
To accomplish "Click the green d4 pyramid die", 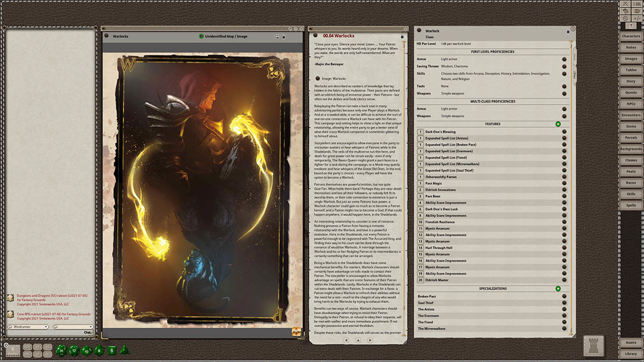I will click(x=124, y=349).
